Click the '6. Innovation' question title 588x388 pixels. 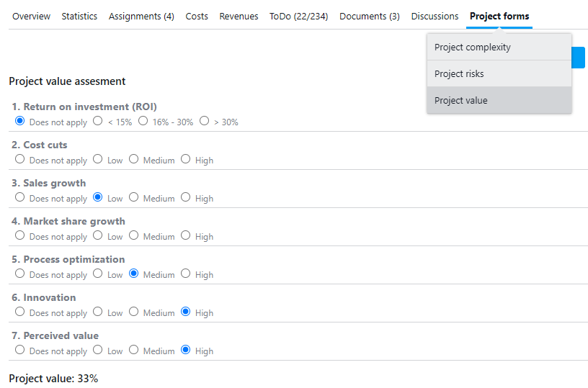44,298
